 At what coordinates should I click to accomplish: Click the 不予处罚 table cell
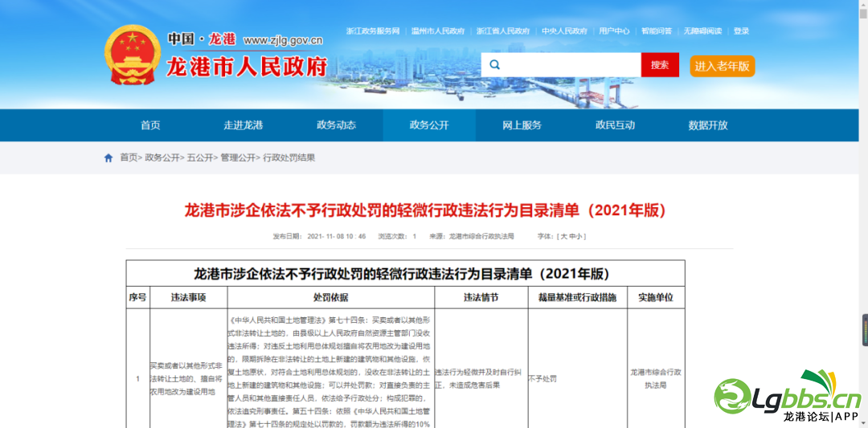[x=543, y=379]
